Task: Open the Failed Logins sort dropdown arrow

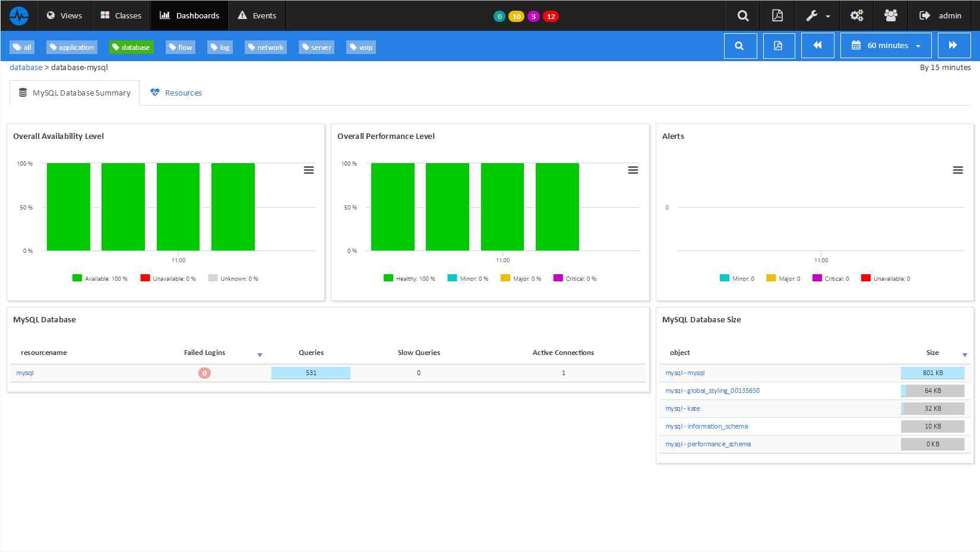Action: coord(260,354)
